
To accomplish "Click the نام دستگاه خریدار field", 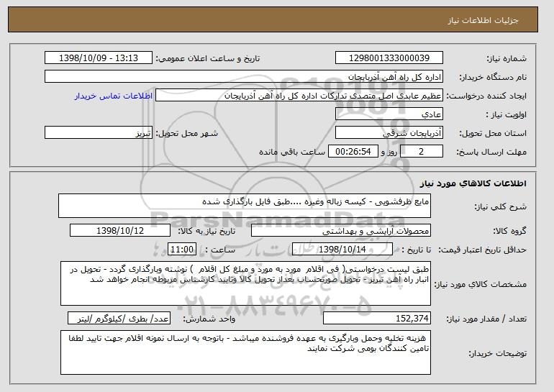I will [244, 77].
